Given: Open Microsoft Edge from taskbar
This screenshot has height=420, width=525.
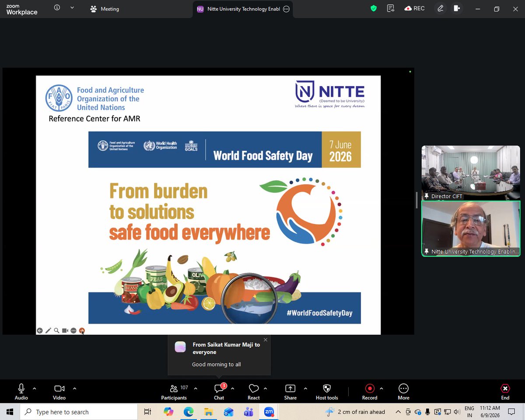Looking at the screenshot, I should [x=188, y=412].
